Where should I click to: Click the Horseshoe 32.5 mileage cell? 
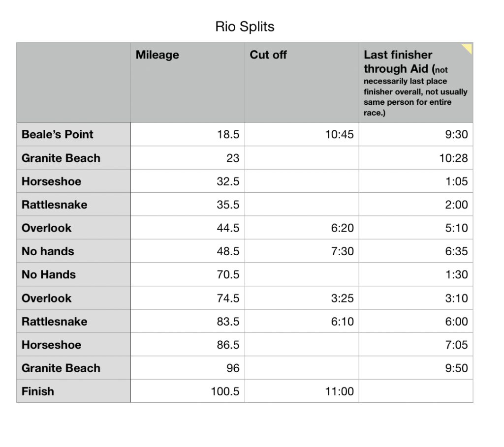point(188,181)
